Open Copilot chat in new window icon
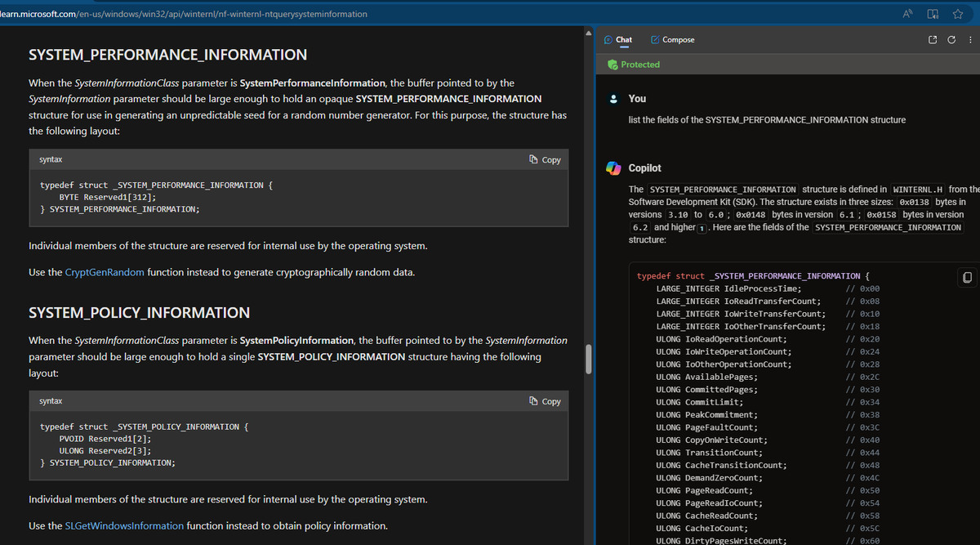980x545 pixels. (x=934, y=39)
